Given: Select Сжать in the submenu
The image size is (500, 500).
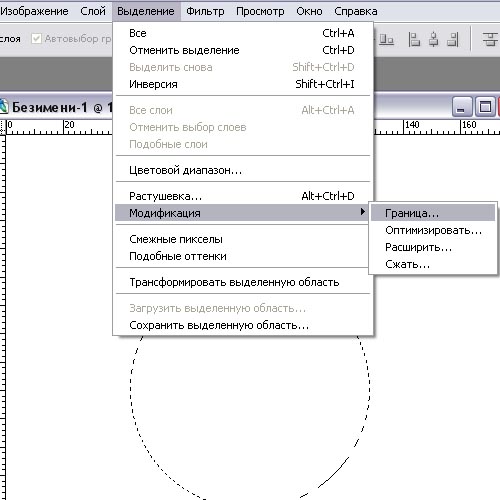Looking at the screenshot, I should coord(433,264).
